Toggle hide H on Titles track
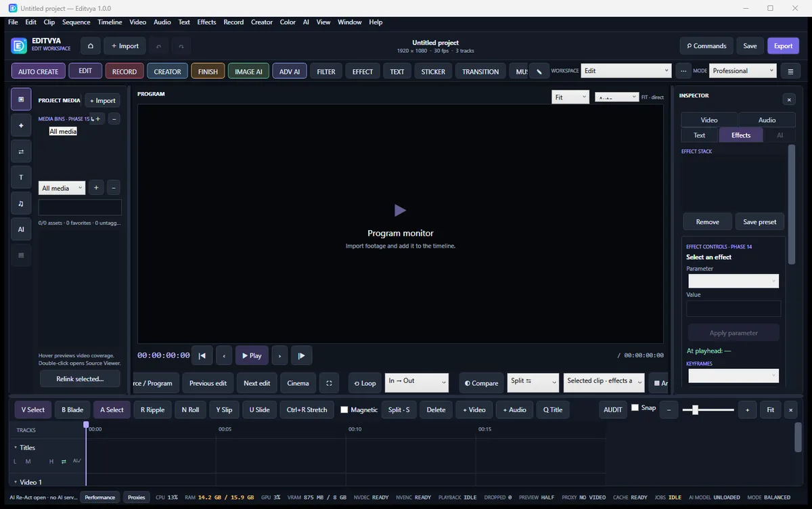This screenshot has width=812, height=509. [x=51, y=462]
